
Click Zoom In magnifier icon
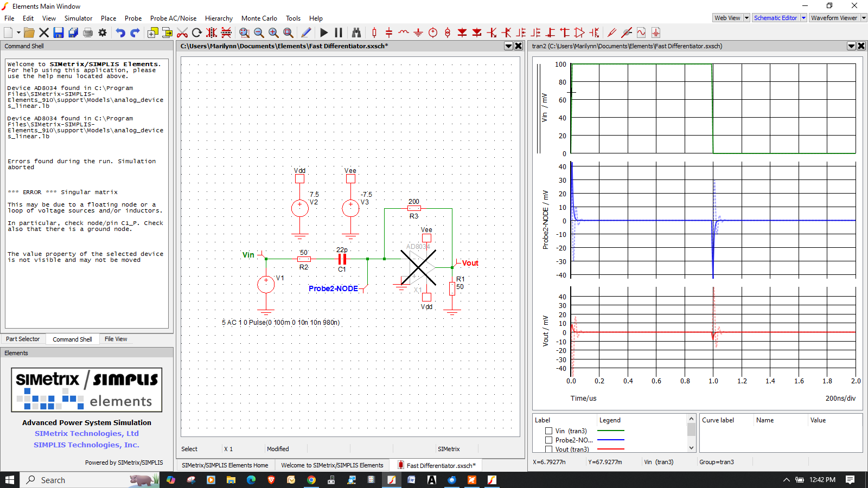[273, 33]
